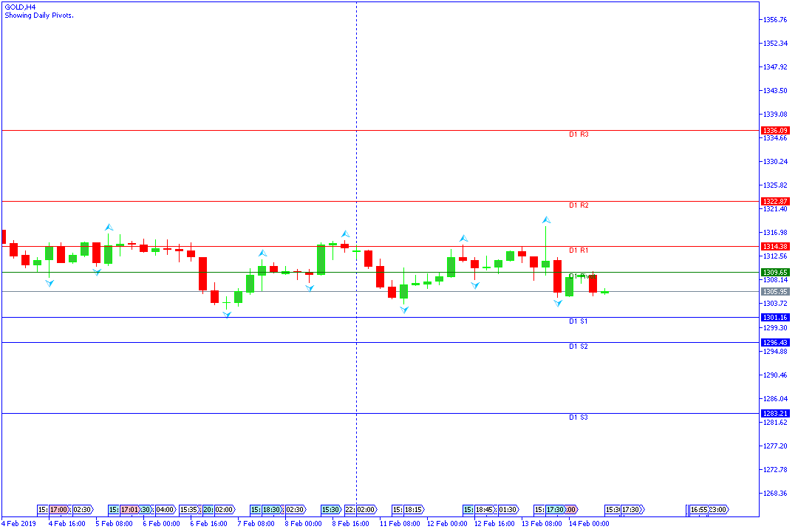
Task: Click the blue 1283.21 price tag
Action: pyautogui.click(x=775, y=414)
